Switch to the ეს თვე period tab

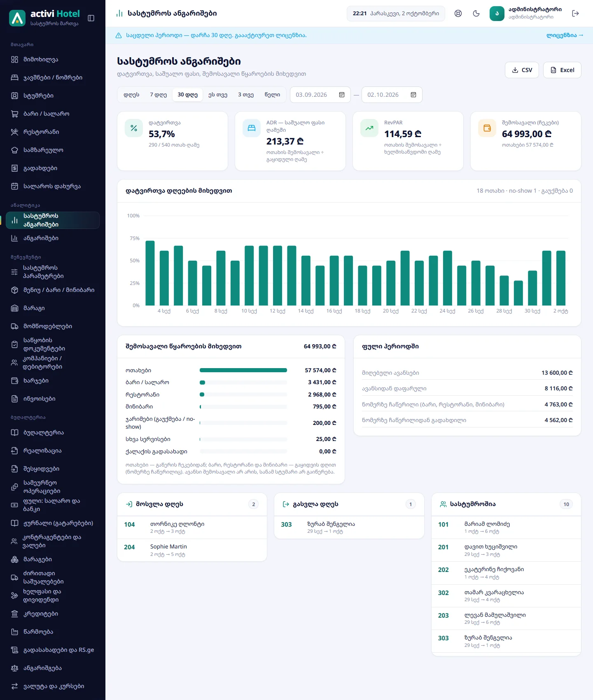tap(218, 95)
